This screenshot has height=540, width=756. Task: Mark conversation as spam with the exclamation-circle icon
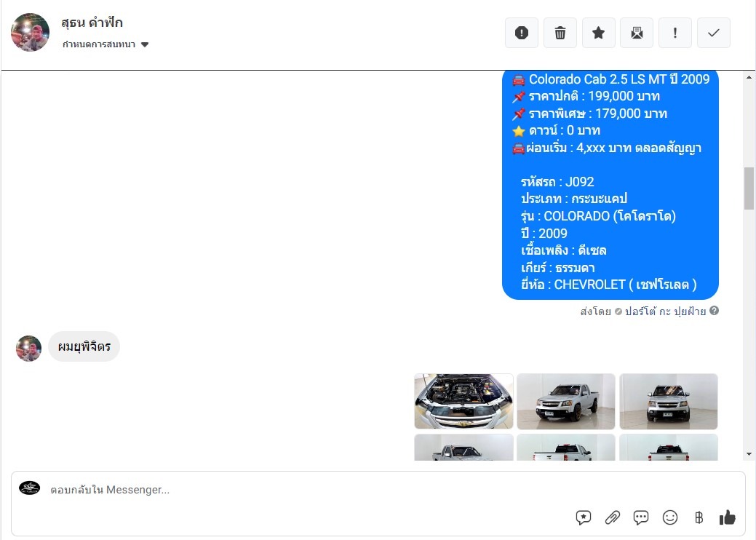522,33
